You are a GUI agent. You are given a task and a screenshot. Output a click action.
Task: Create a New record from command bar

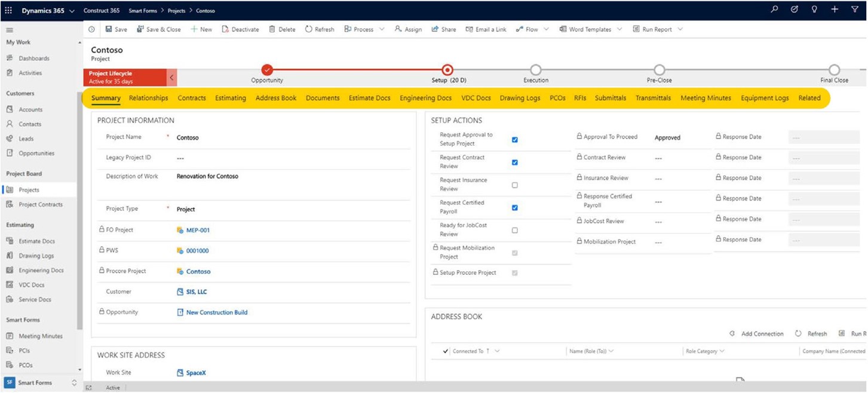click(201, 29)
